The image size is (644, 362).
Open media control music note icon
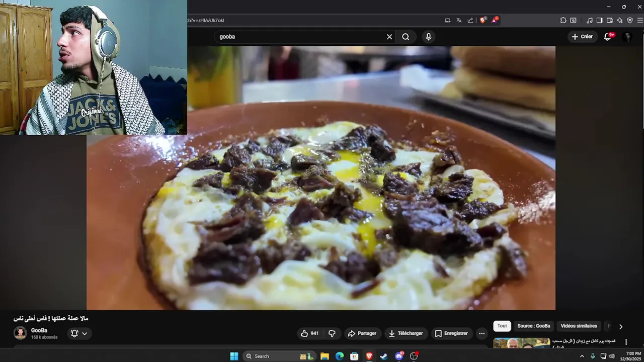pyautogui.click(x=589, y=21)
